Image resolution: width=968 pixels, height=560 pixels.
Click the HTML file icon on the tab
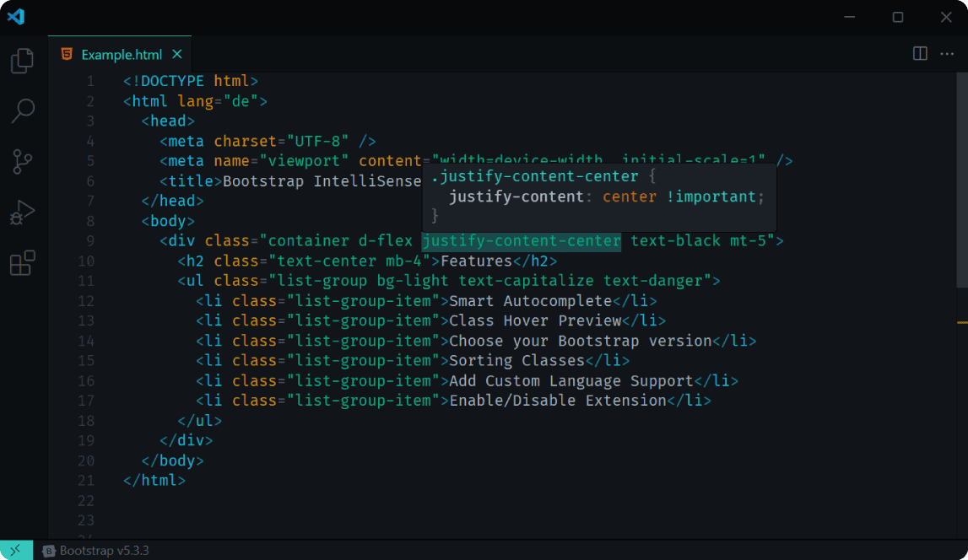pos(67,53)
